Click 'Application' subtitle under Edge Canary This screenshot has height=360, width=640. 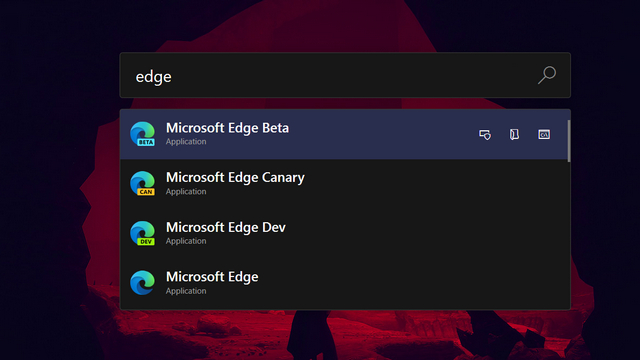186,191
